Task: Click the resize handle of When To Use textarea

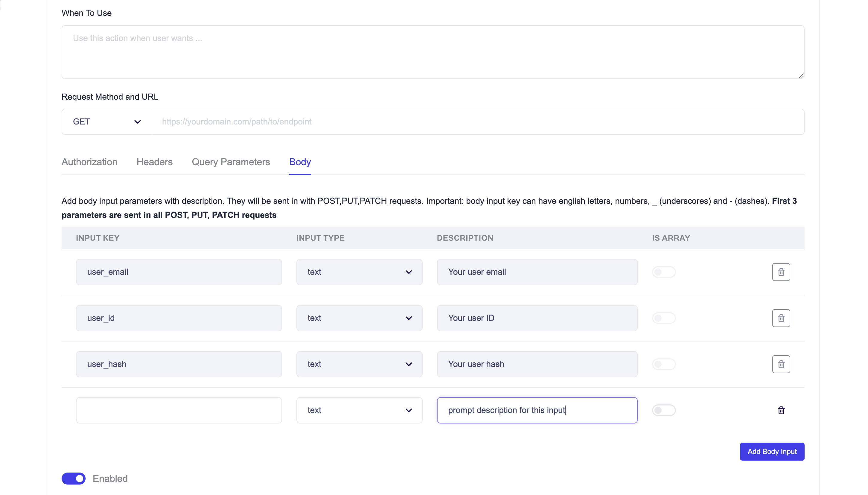Action: [x=801, y=76]
